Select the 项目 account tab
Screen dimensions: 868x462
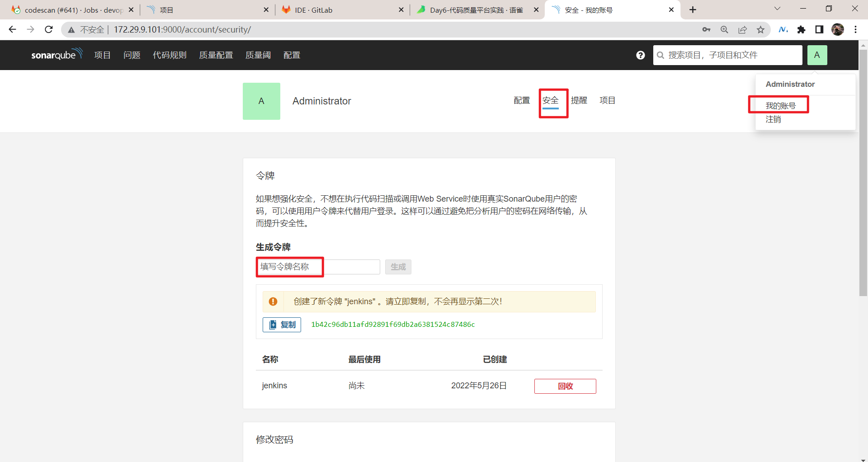(x=607, y=100)
